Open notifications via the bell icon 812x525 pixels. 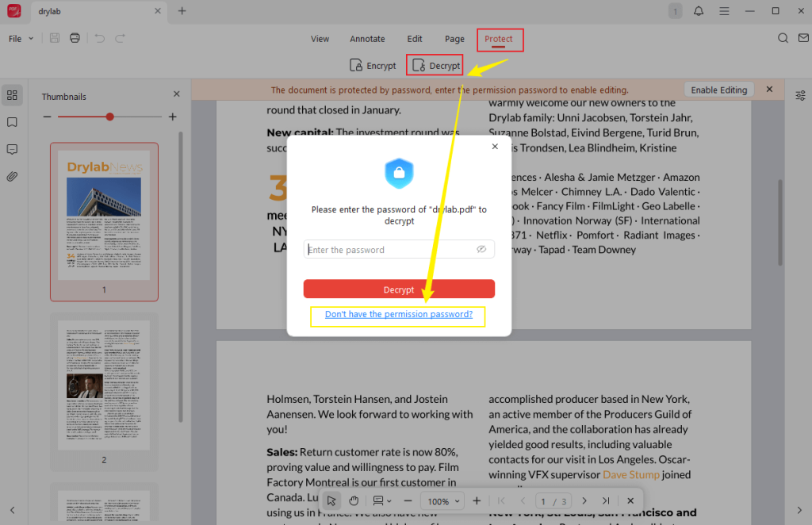[698, 11]
